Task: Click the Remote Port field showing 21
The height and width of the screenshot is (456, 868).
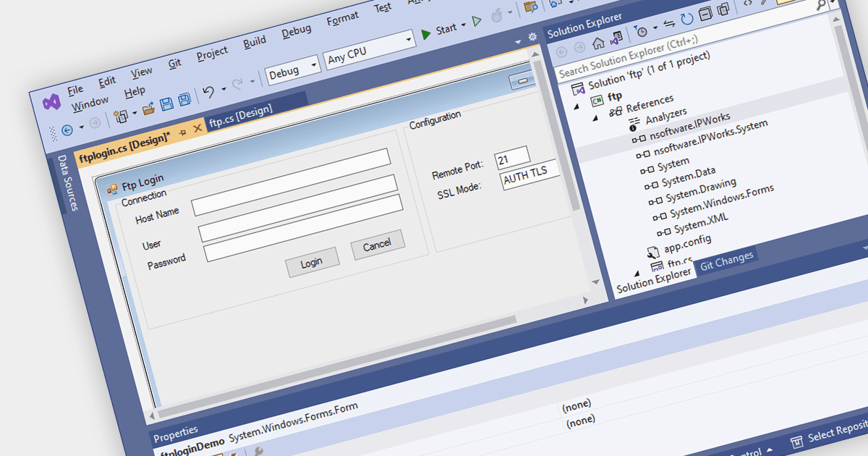Action: [x=513, y=159]
